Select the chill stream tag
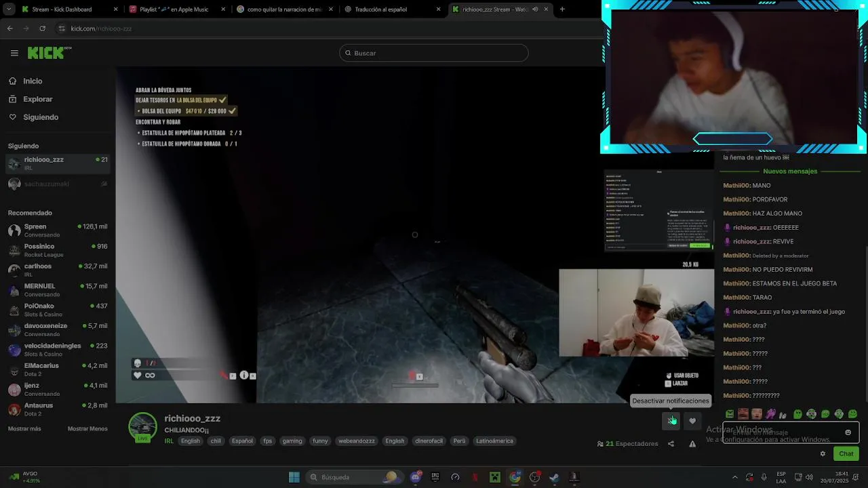Image resolution: width=868 pixels, height=488 pixels. coord(216,441)
